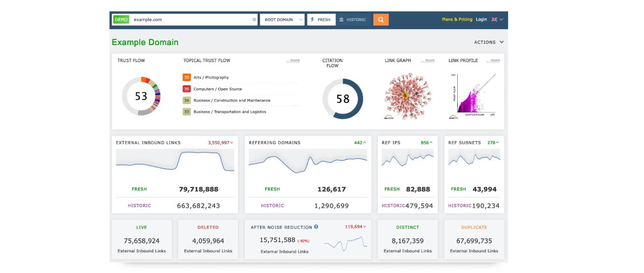Click the historic external links value 663,682,243
Image resolution: width=644 pixels, height=273 pixels.
[198, 206]
